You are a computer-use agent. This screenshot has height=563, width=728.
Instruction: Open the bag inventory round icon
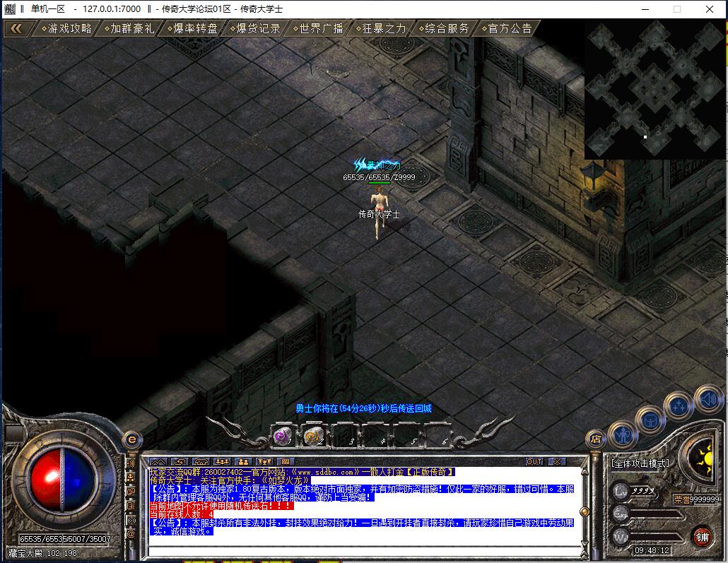coord(650,420)
